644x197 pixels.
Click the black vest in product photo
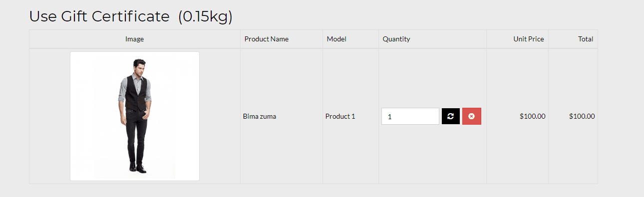click(136, 93)
